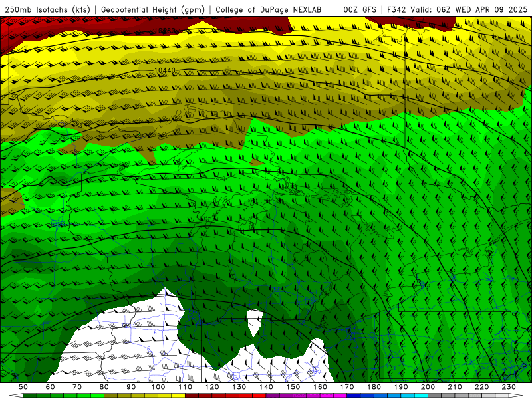The height and width of the screenshot is (399, 532).
Task: Click the 210 label on the color bar
Action: 455,387
